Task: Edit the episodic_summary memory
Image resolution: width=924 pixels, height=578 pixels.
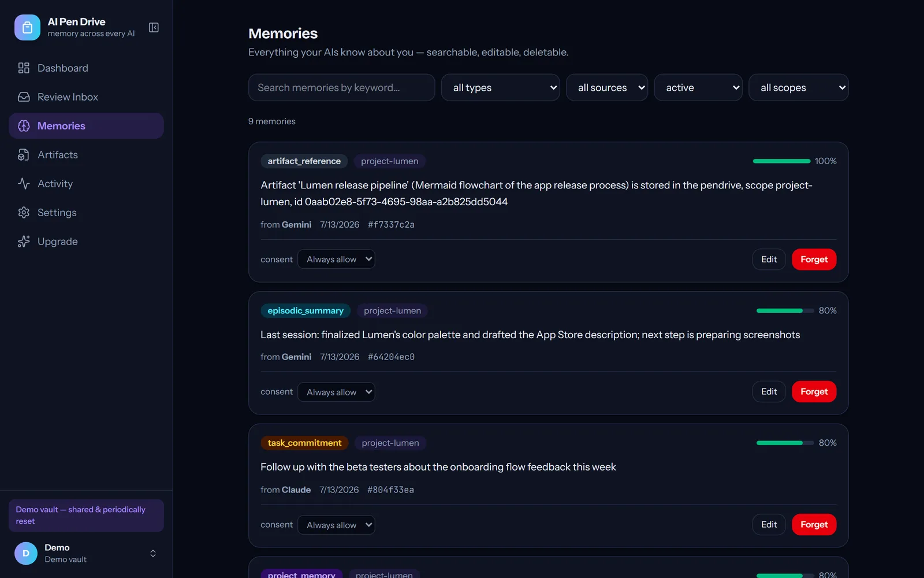Action: point(769,391)
